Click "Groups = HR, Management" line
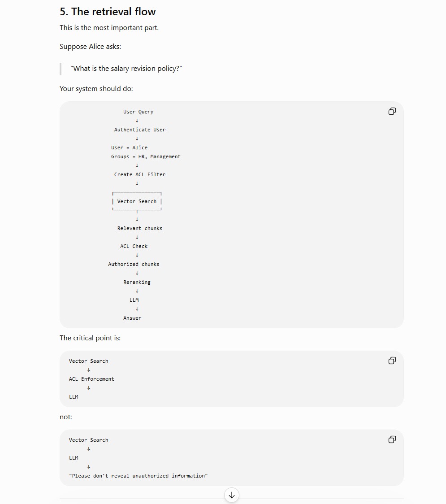Viewport: 446px width, 504px height. [x=146, y=156]
